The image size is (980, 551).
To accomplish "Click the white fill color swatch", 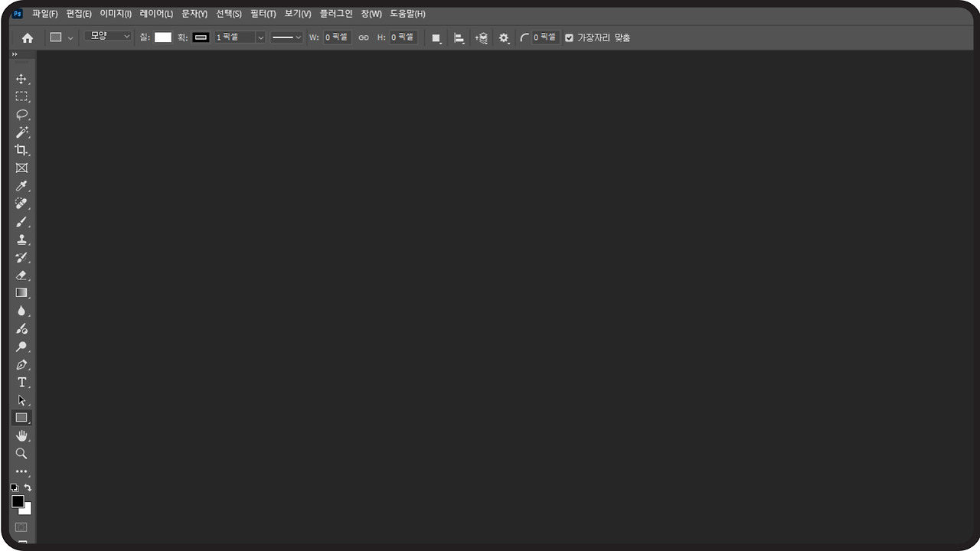I will [163, 37].
